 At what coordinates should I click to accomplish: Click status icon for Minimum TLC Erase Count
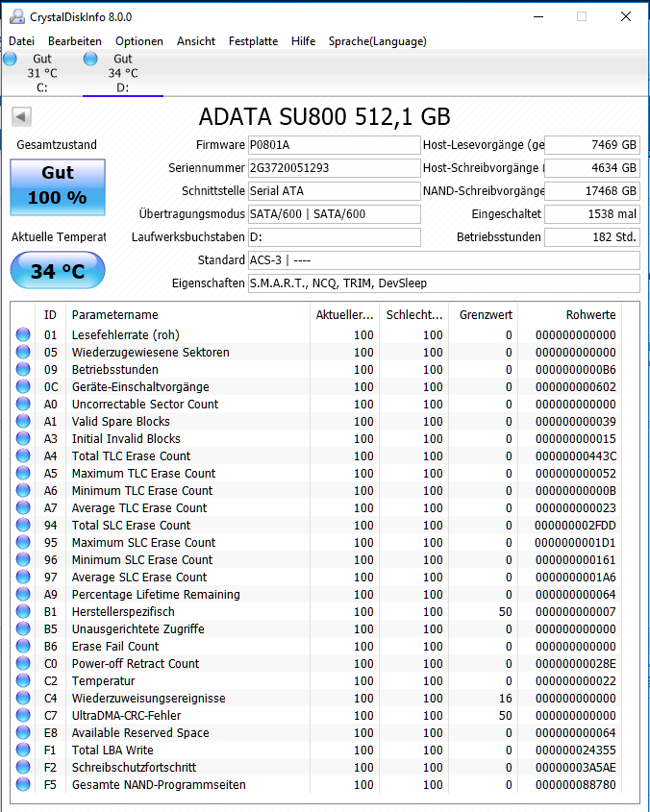pos(23,490)
